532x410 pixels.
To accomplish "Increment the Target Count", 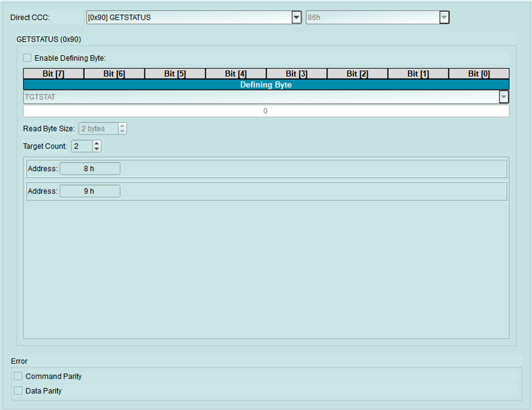I will 96,144.
